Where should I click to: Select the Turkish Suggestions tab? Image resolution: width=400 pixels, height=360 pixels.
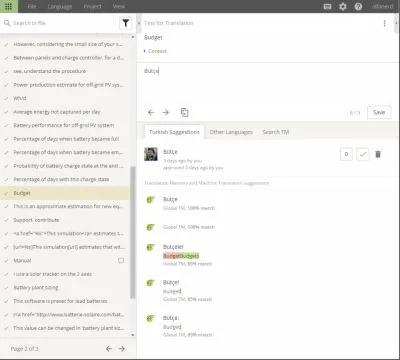[x=174, y=132]
